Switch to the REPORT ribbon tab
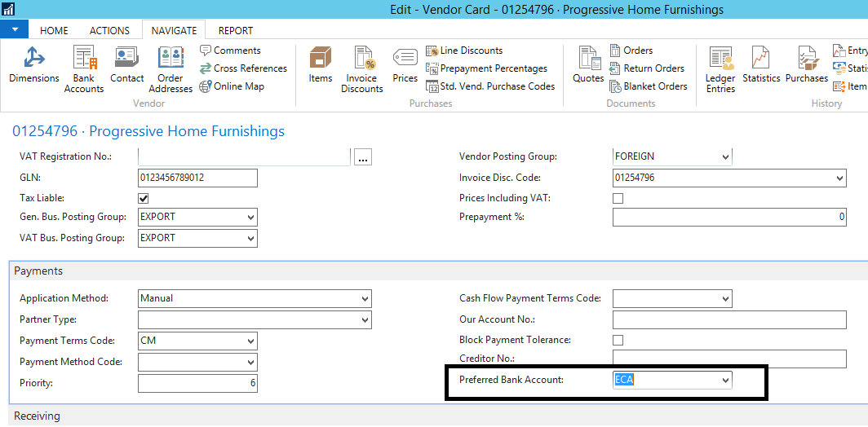Viewport: 868px width, 427px height. point(236,30)
